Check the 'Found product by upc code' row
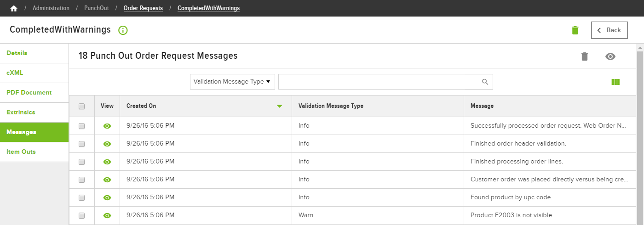Screen dimensions: 644x225 (x=82, y=197)
